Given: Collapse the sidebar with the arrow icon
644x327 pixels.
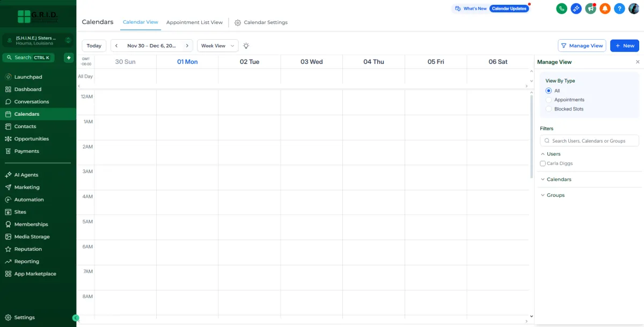Looking at the screenshot, I should [76, 318].
